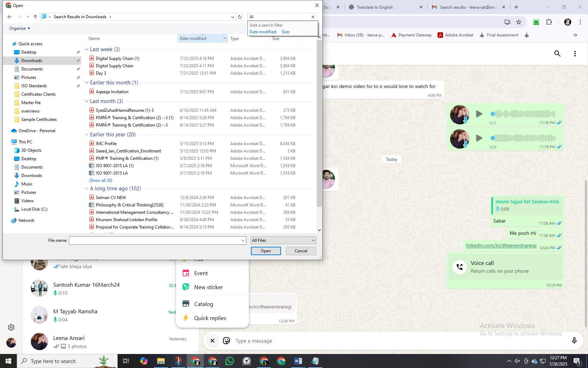Open the Payment Gateway bookmark
Image resolution: width=588 pixels, height=368 pixels.
pyautogui.click(x=411, y=35)
